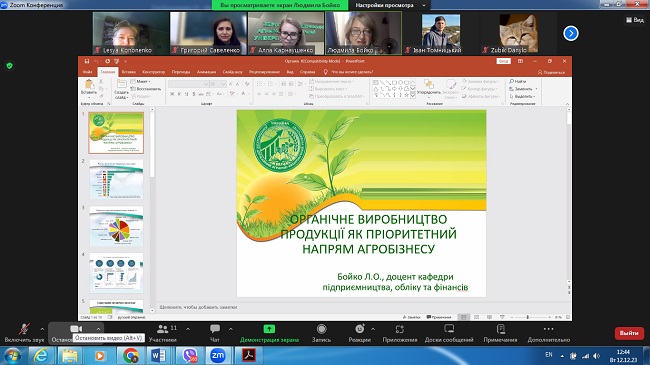Select slide 3 pie chart thumbnail
This screenshot has width=650, height=365.
[116, 226]
